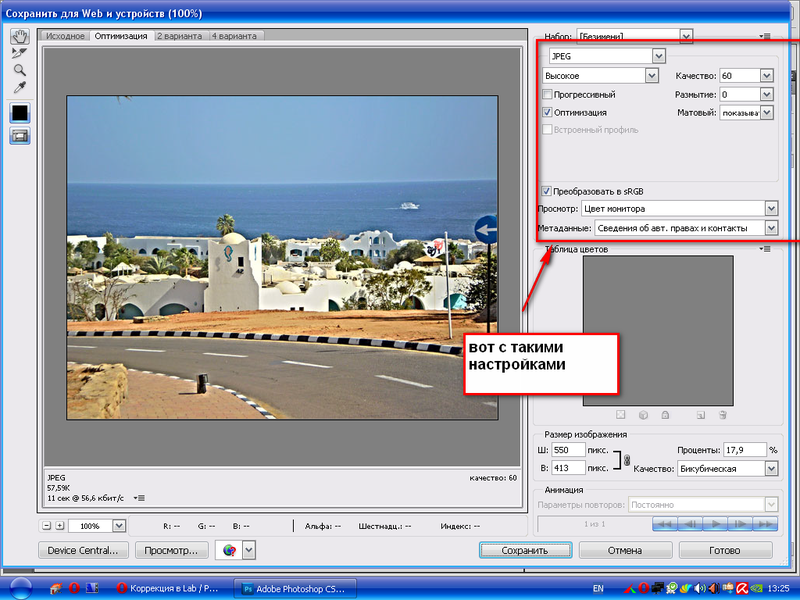The height and width of the screenshot is (600, 800).
Task: Open Device Central button
Action: [84, 550]
